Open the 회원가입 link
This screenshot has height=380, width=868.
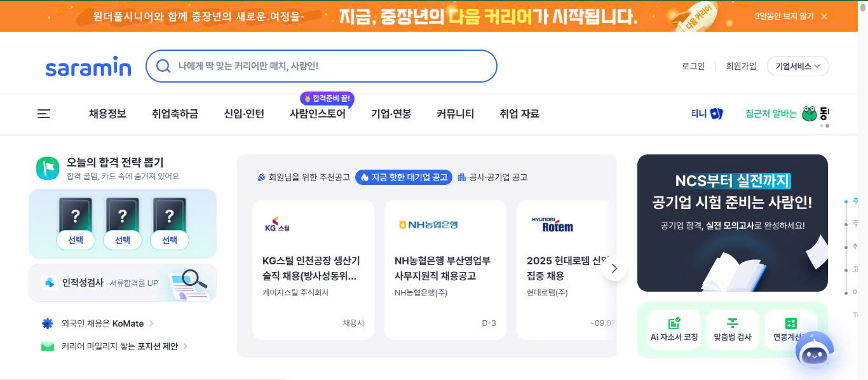point(741,66)
